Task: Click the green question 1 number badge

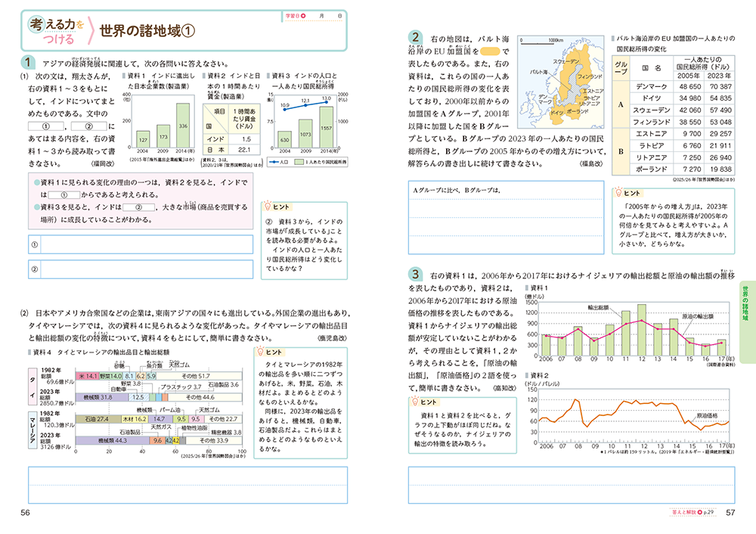Action: coord(26,63)
